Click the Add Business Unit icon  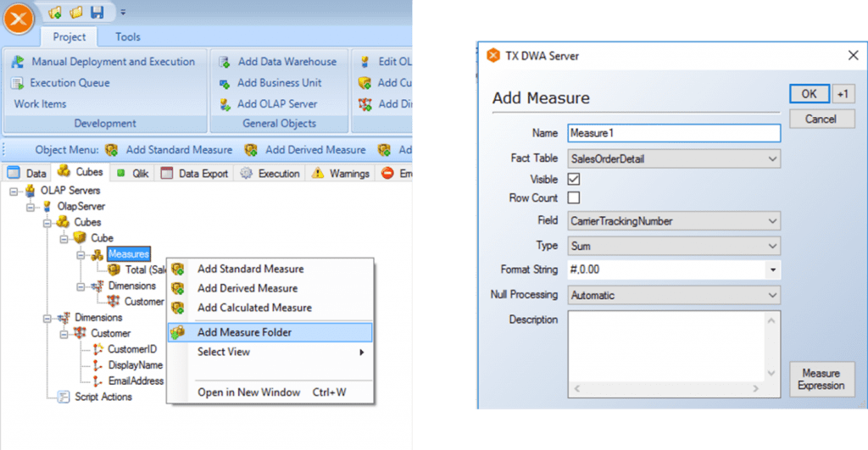224,84
